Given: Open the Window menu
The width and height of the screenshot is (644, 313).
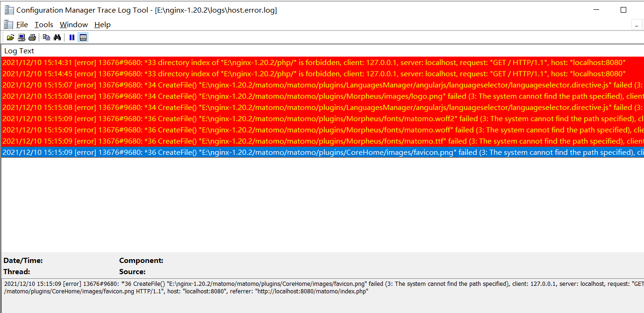Looking at the screenshot, I should click(x=73, y=24).
